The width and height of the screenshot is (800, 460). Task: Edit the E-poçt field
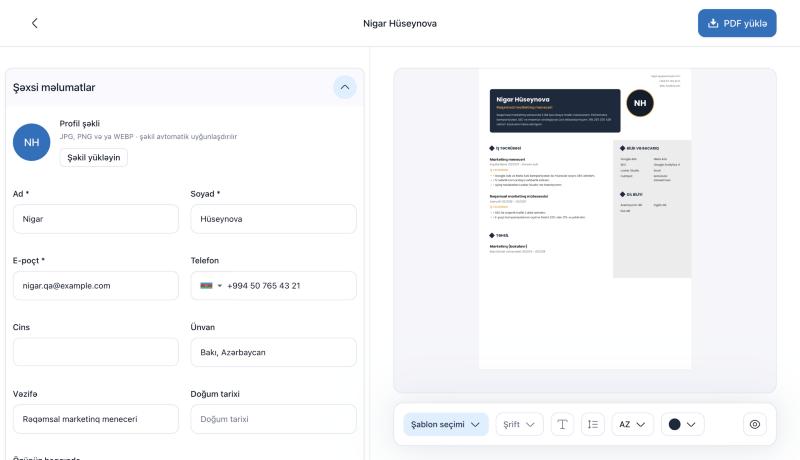point(96,286)
